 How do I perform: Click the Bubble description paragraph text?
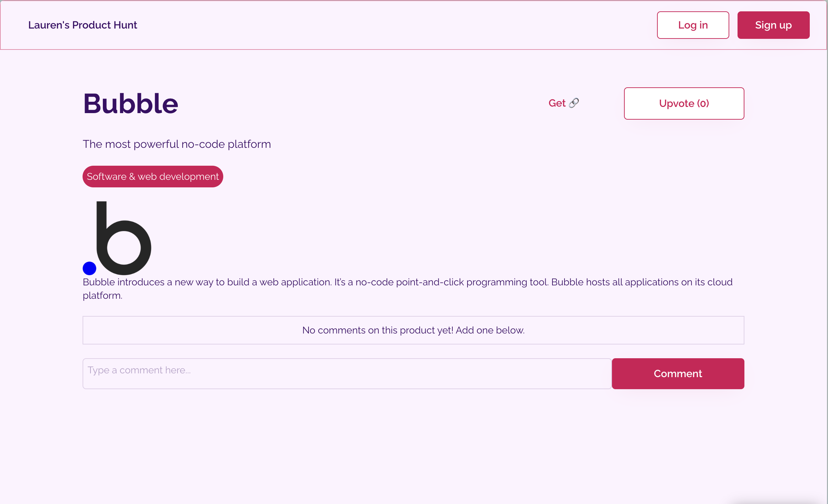tap(408, 282)
